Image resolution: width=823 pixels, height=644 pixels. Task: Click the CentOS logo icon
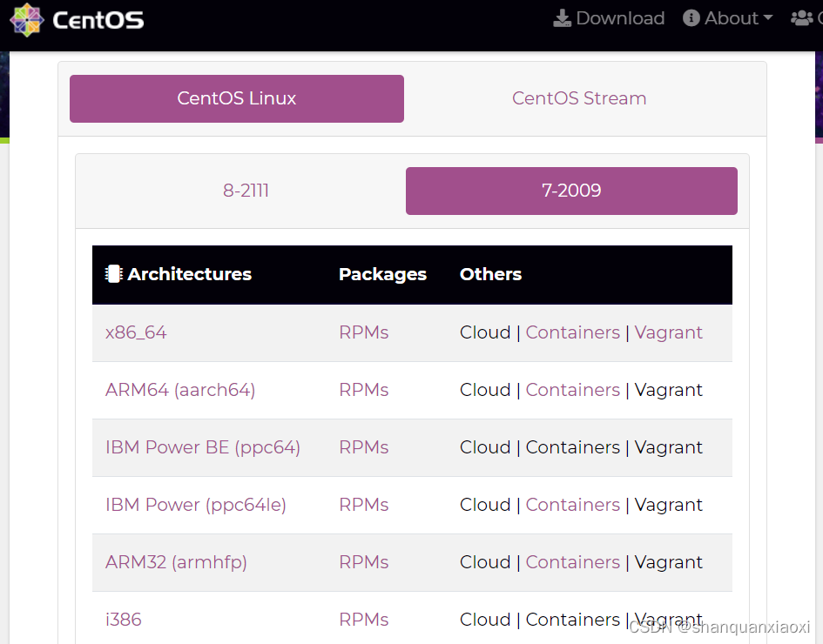[27, 20]
